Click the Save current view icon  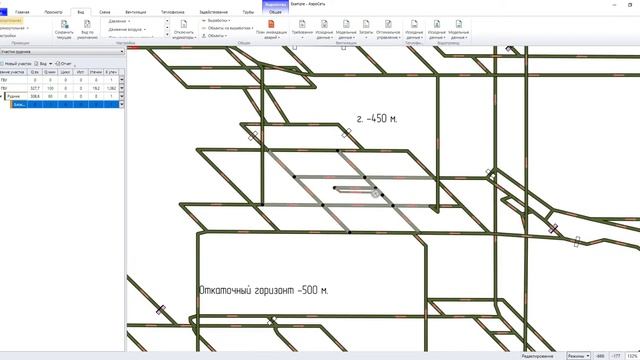pos(64,24)
